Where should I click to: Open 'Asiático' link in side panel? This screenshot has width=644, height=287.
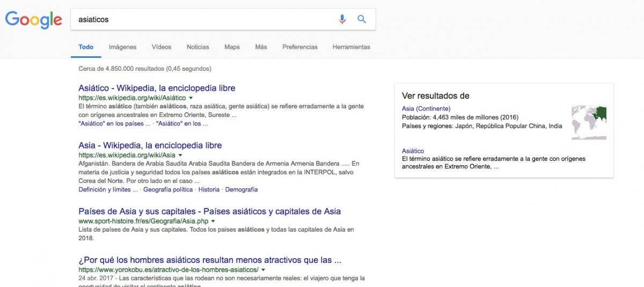point(413,151)
